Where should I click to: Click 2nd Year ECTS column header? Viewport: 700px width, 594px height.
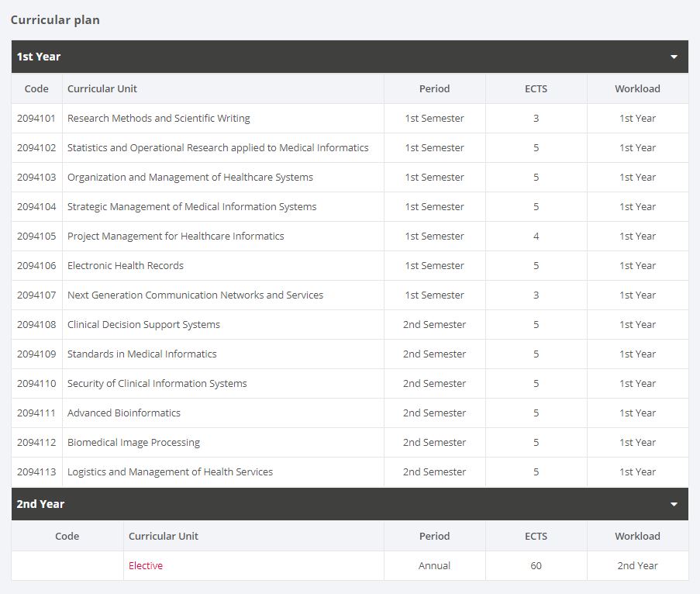coord(536,537)
